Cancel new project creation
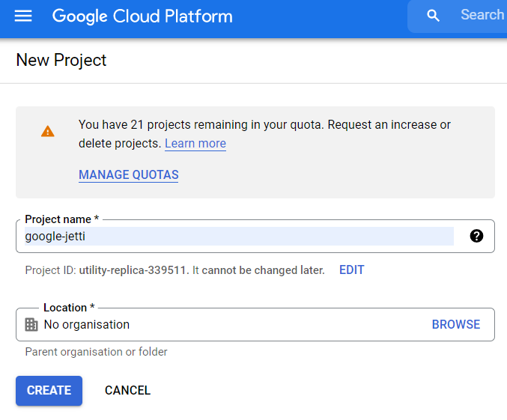This screenshot has width=507, height=420. point(127,391)
